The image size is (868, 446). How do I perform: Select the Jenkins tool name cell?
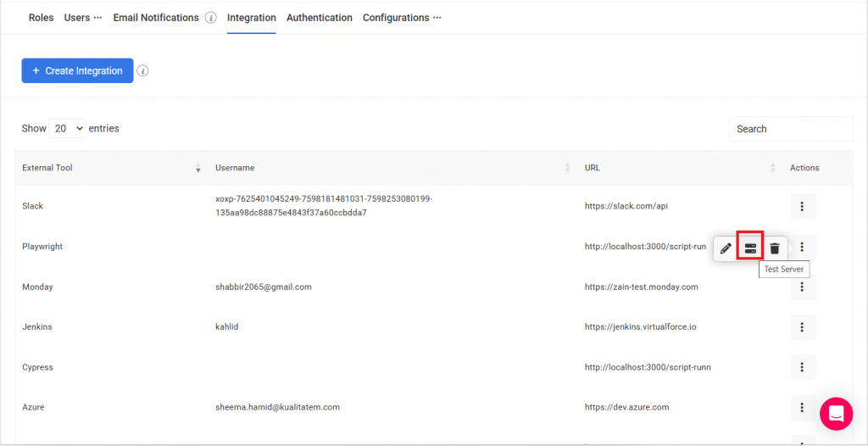click(37, 327)
